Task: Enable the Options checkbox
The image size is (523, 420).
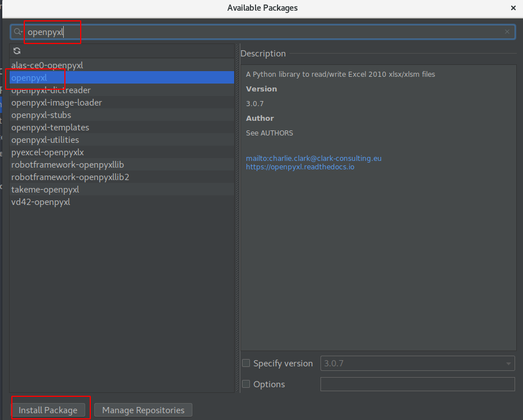Action: tap(246, 384)
